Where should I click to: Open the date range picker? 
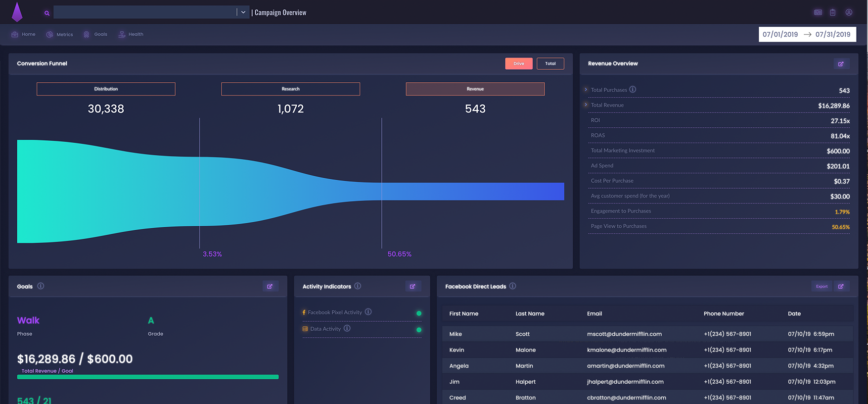[x=807, y=34]
